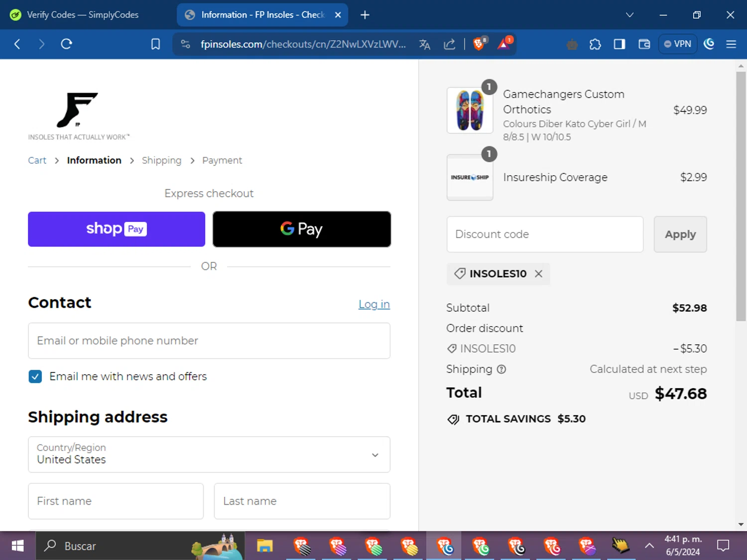Remove the INSOLES10 discount code
The height and width of the screenshot is (560, 747).
[x=538, y=274]
